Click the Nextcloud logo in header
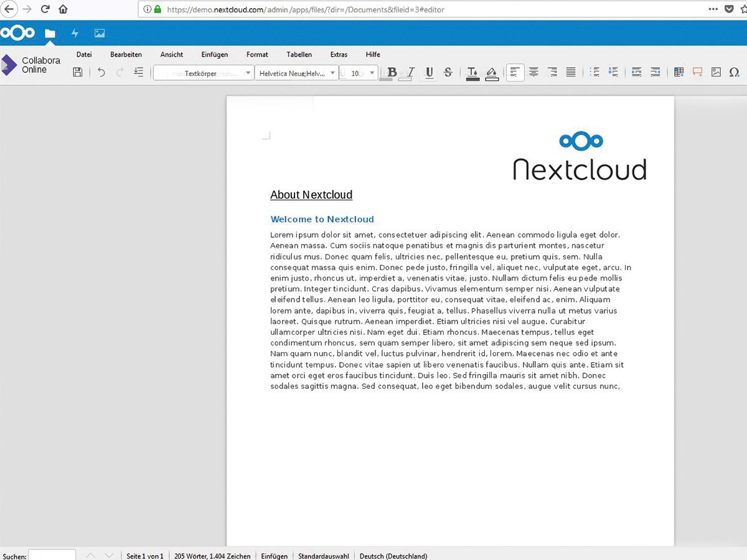 click(x=17, y=33)
